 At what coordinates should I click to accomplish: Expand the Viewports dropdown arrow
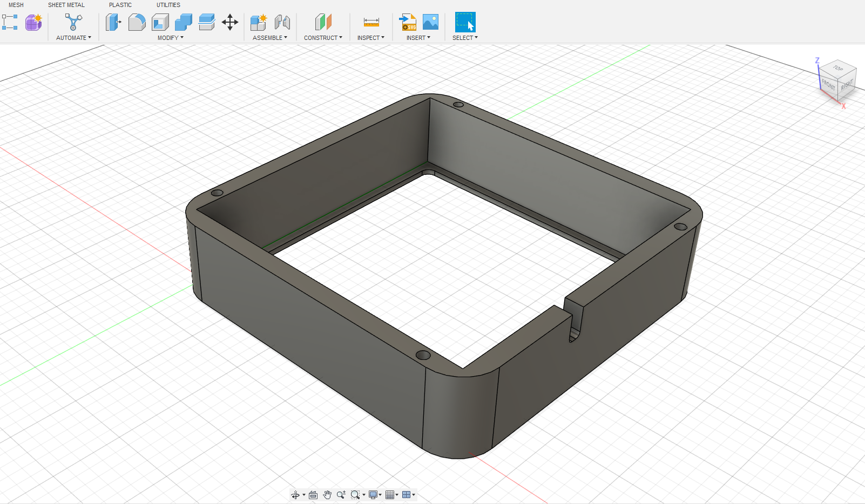pos(414,495)
